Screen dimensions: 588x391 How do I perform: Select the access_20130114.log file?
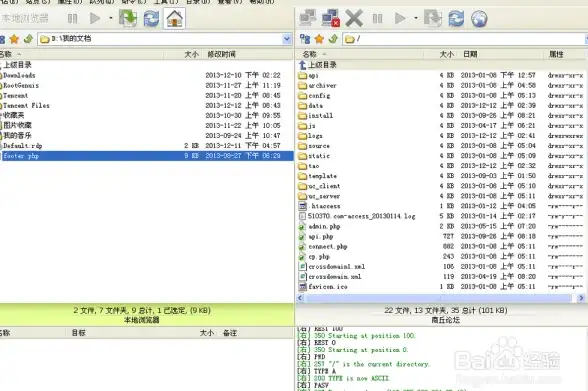coord(362,216)
